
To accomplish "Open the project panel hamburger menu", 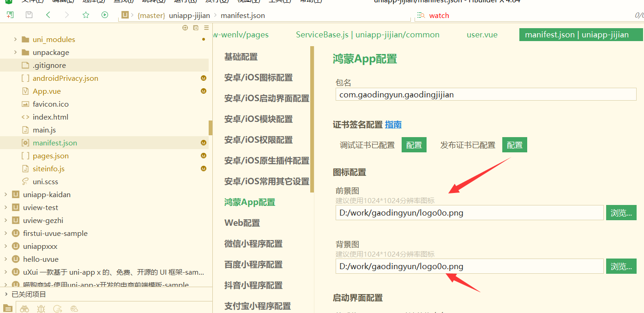I will pyautogui.click(x=206, y=28).
